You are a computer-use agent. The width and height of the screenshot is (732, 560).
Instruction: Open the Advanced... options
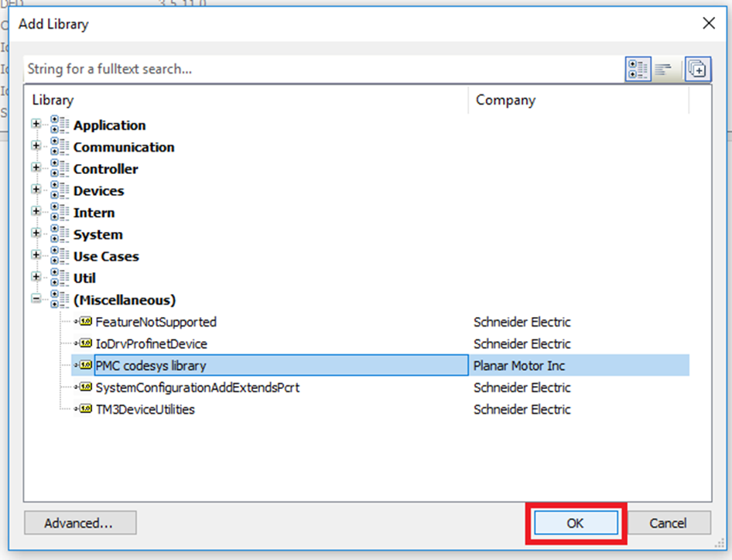(x=80, y=523)
